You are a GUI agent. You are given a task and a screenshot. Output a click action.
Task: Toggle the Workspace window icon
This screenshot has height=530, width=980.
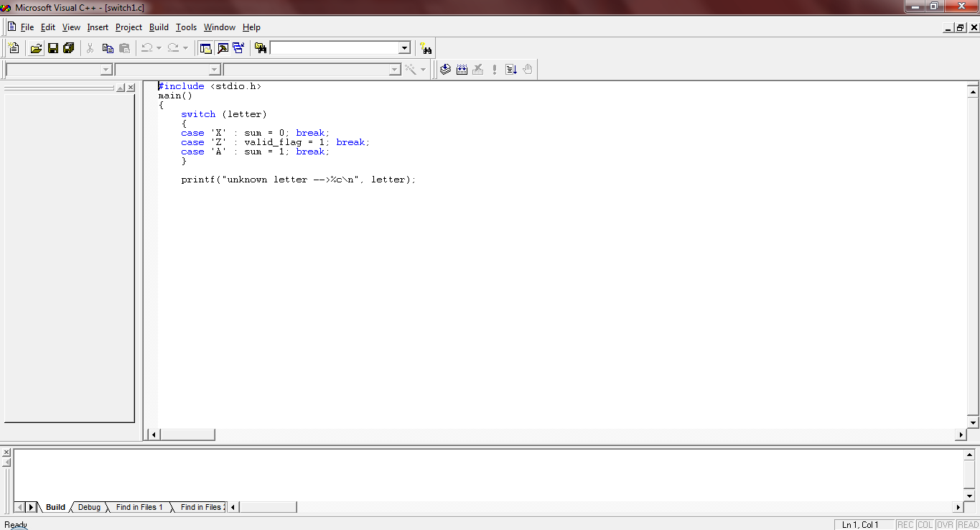tap(206, 48)
